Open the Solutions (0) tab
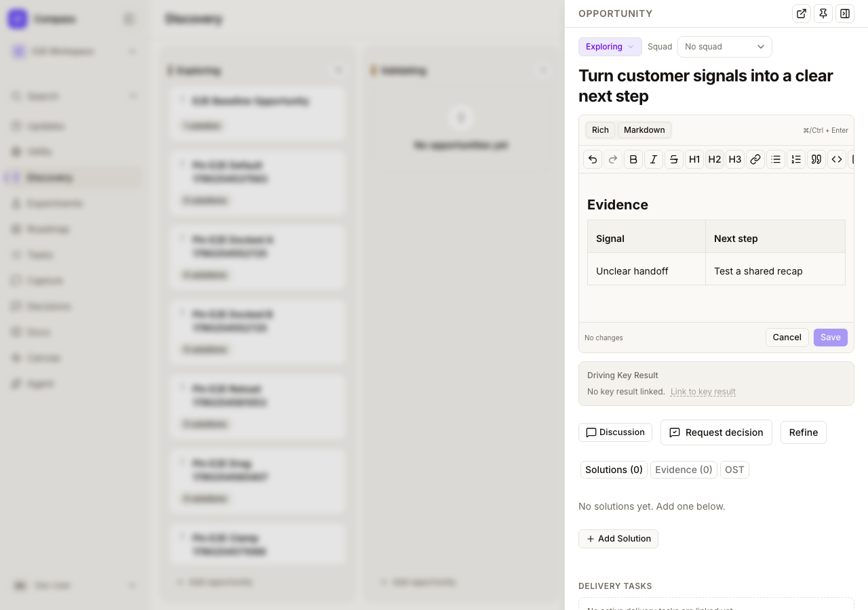This screenshot has height=610, width=868. (614, 470)
